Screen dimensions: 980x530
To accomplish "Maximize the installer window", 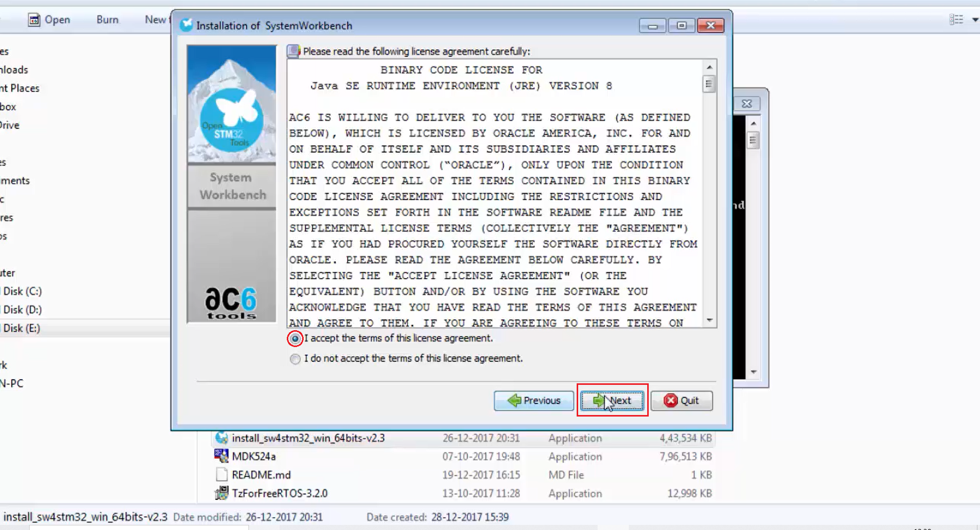I will tap(681, 26).
